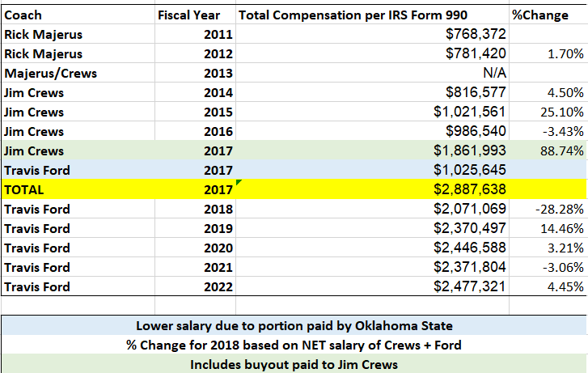Viewport: 588px width, 373px height.
Task: Click the buyout paid to Jim Crews note
Action: click(x=294, y=364)
